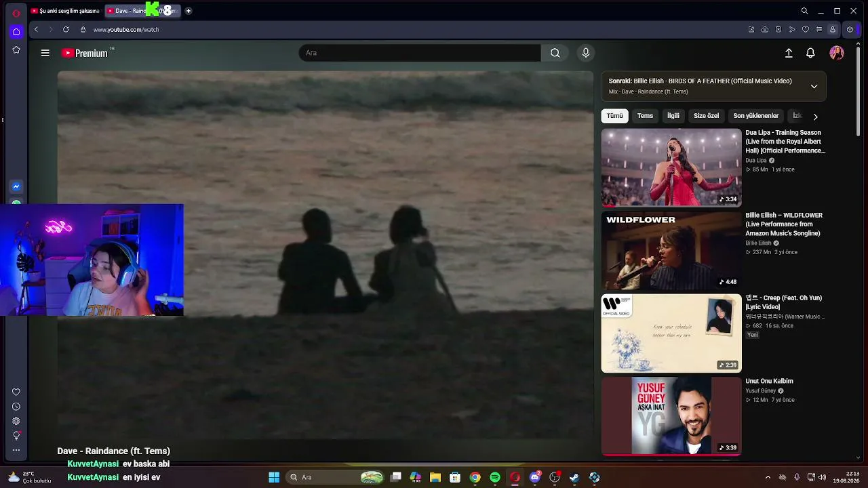The height and width of the screenshot is (488, 868).
Task: Open Opera sidebar bookmarks star
Action: coord(16,50)
